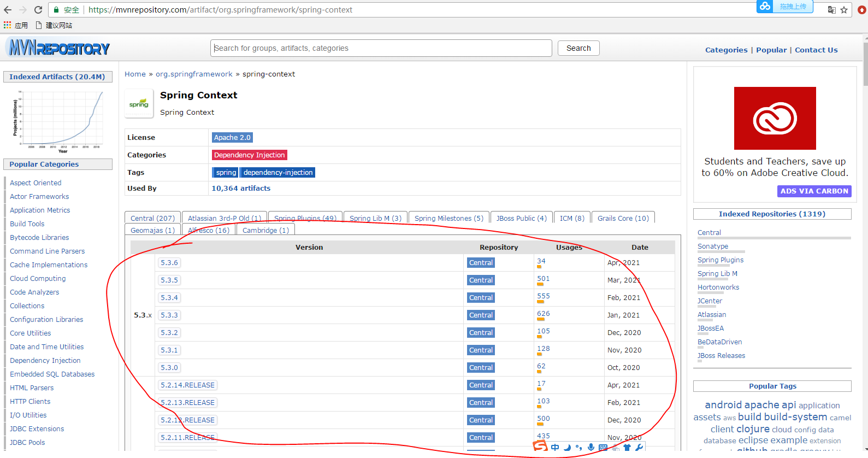Click the red up-arrow extension icon

(862, 10)
